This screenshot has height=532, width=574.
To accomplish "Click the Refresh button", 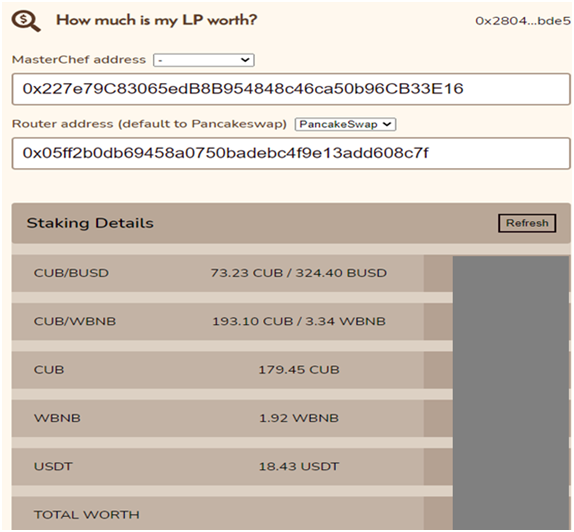I will tap(527, 223).
